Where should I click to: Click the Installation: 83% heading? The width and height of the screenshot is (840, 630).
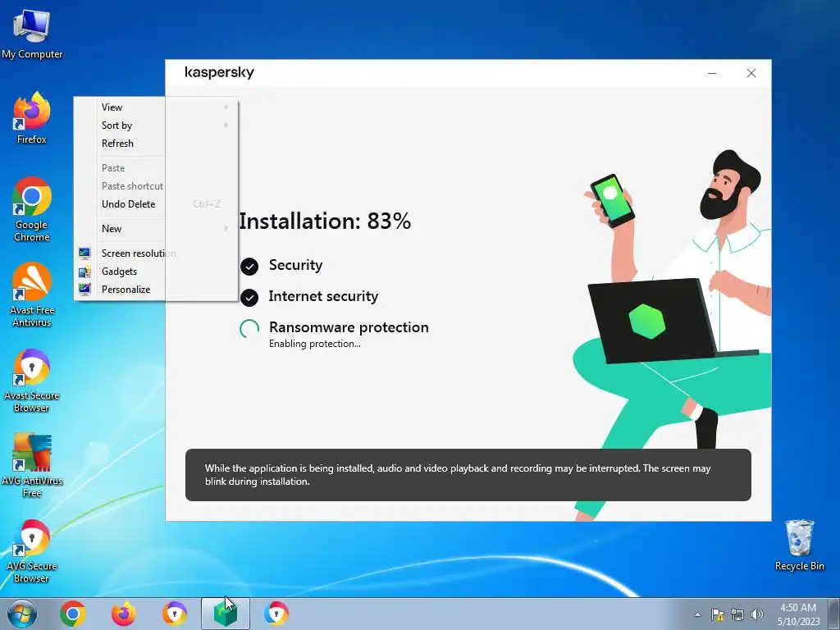coord(325,221)
